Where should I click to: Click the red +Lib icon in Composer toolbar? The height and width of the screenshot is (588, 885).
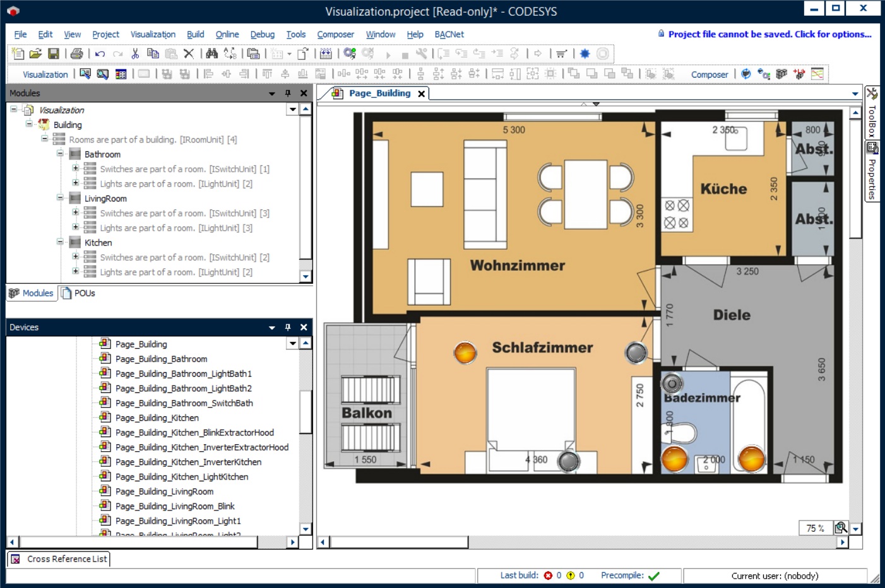click(799, 74)
